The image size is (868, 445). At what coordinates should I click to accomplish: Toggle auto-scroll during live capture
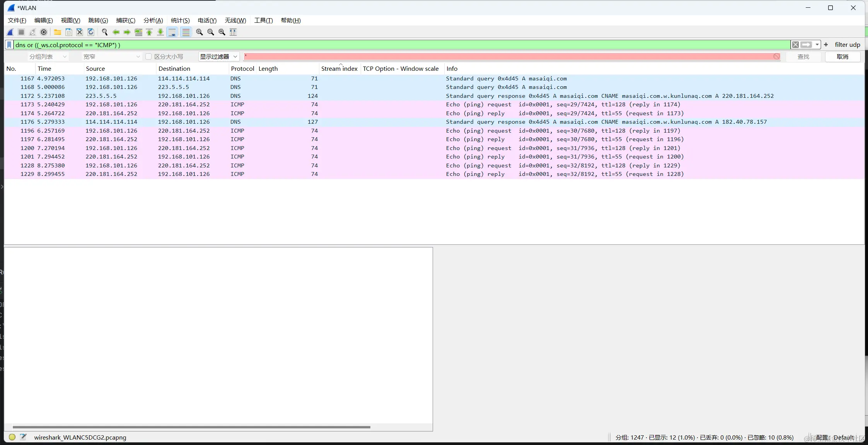[172, 32]
